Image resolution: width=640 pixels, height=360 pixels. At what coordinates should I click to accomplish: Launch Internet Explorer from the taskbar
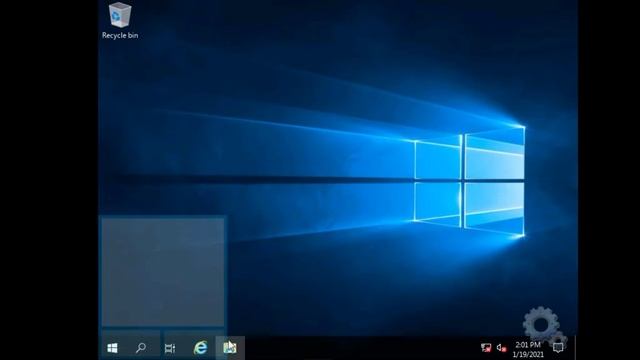(x=200, y=348)
